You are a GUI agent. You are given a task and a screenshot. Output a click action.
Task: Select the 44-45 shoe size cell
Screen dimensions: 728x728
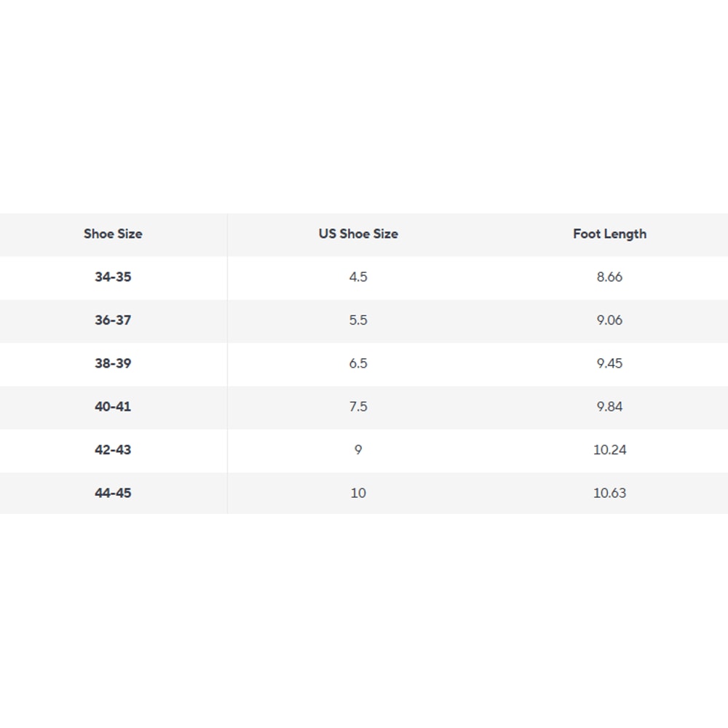(x=113, y=493)
